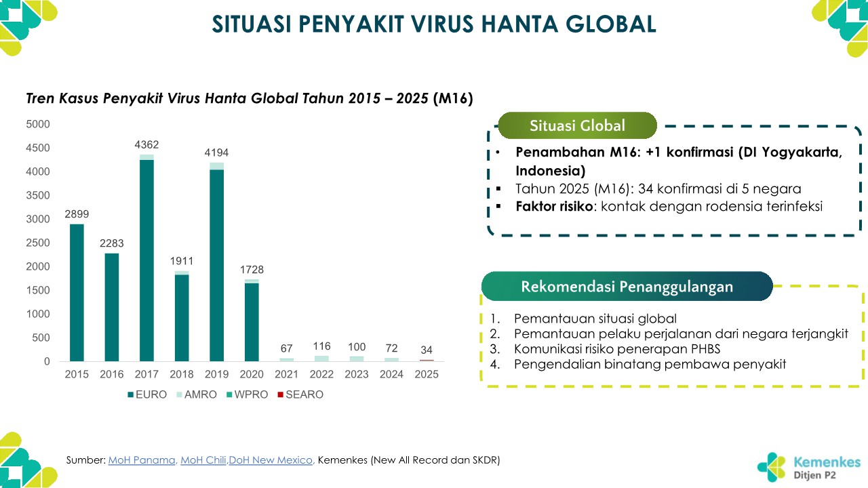Image resolution: width=868 pixels, height=488 pixels.
Task: Select the slide title Situasi Penyakit Virus Hanta Global
Action: point(434,24)
